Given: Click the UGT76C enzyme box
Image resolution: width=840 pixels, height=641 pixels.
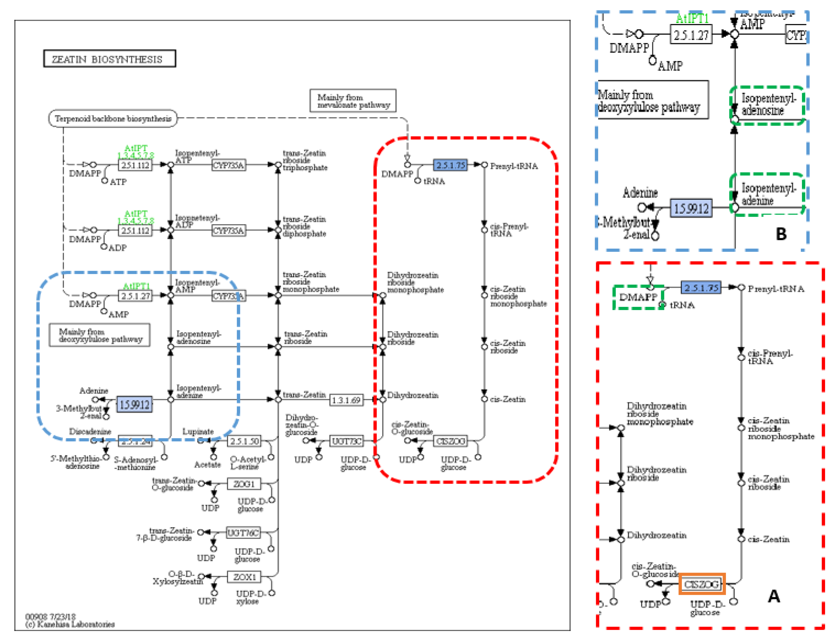Looking at the screenshot, I should click(x=243, y=533).
